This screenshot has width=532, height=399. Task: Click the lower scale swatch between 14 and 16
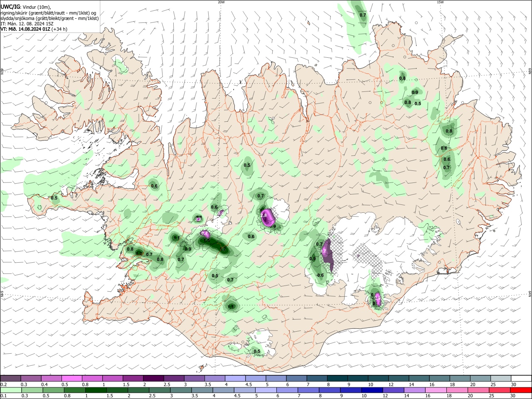coord(414,390)
